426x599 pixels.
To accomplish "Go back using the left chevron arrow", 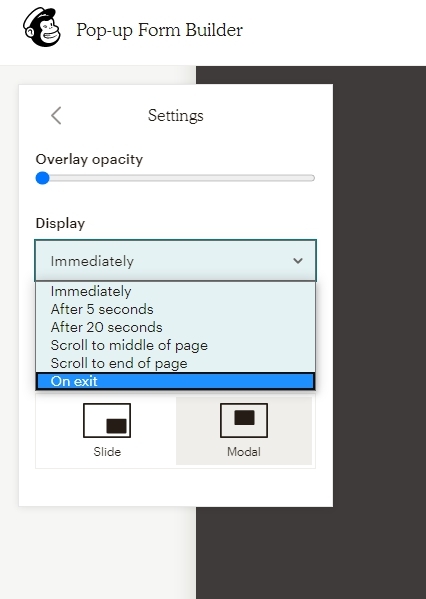I will click(x=56, y=115).
